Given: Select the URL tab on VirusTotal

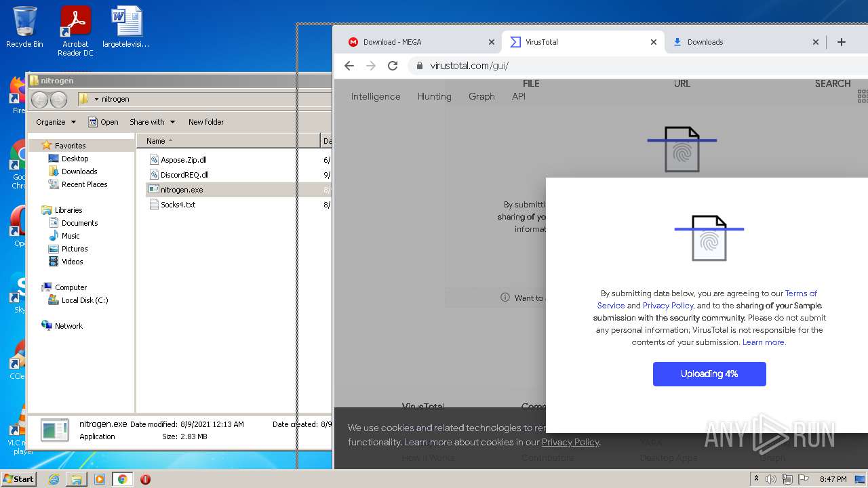Looking at the screenshot, I should [x=682, y=83].
